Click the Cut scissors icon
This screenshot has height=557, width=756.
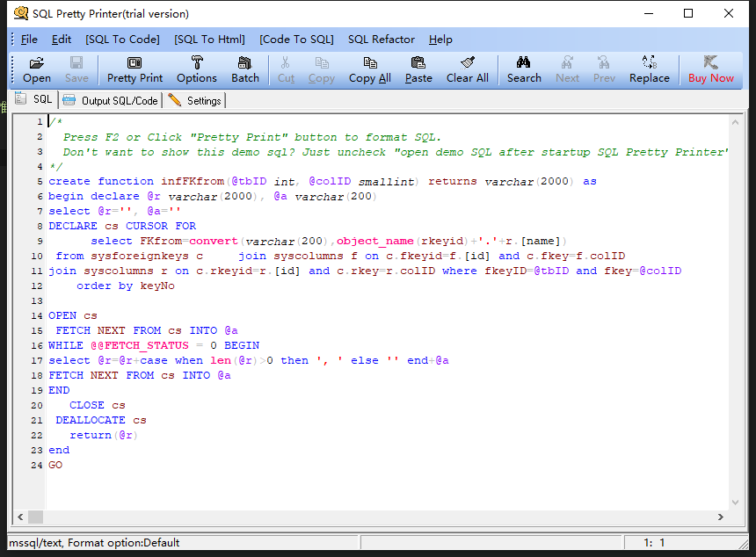(286, 70)
